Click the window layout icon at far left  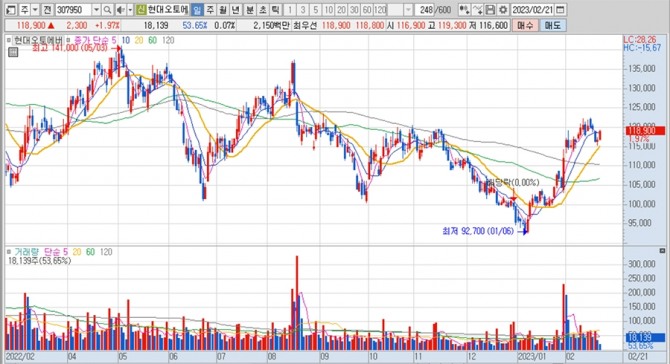pos(11,9)
